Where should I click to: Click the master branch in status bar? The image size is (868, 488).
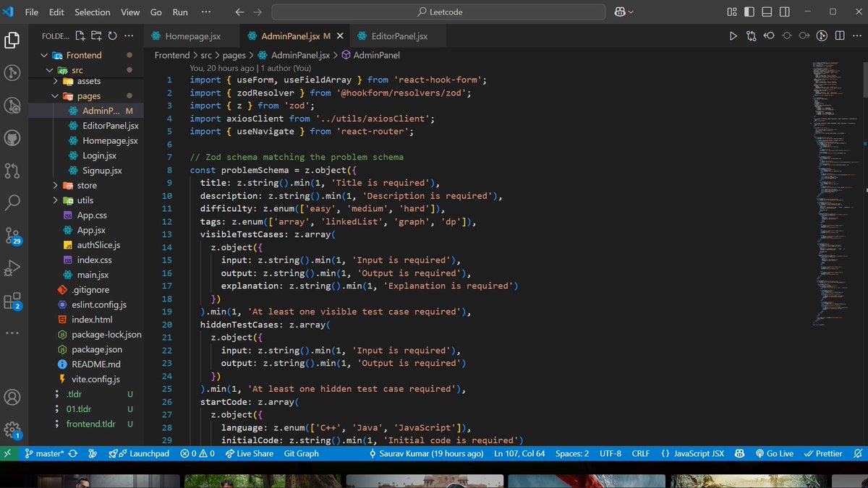tap(44, 453)
